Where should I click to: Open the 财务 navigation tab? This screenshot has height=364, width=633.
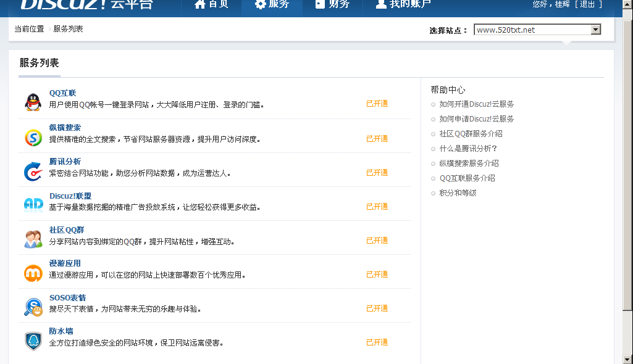click(332, 5)
